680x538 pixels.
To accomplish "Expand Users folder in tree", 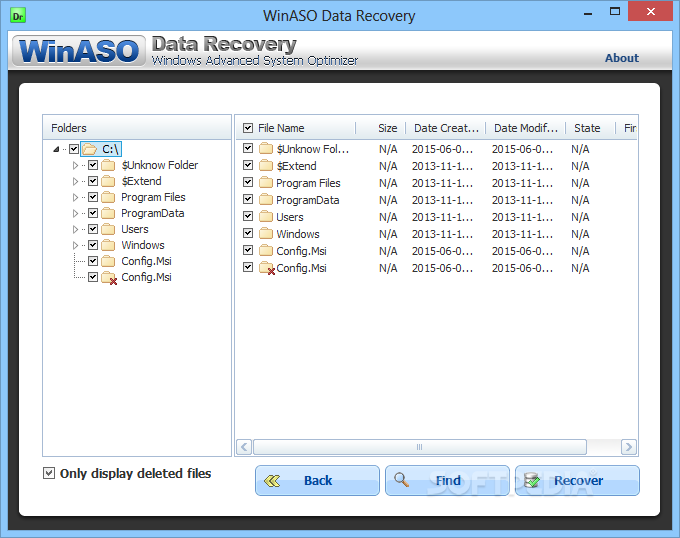I will pyautogui.click(x=75, y=229).
